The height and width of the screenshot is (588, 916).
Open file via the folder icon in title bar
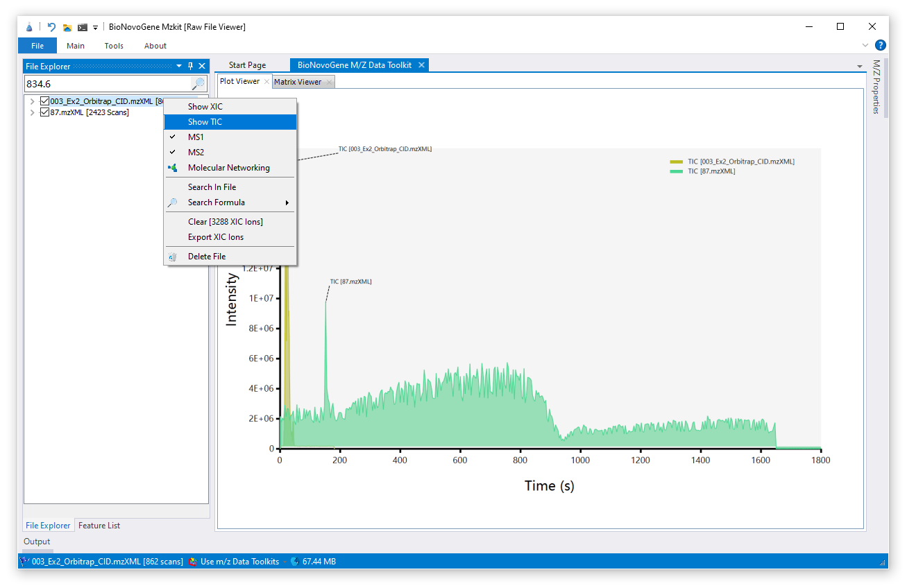click(x=67, y=28)
